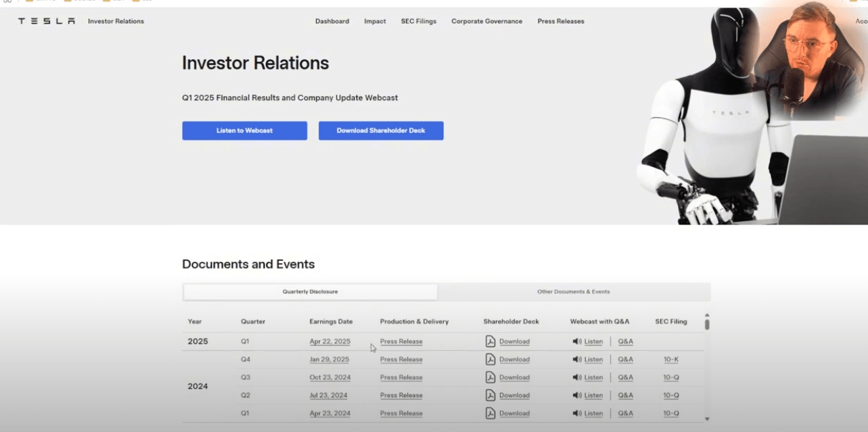868x432 pixels.
Task: Click Download Shareholder Deck button
Action: coord(381,130)
